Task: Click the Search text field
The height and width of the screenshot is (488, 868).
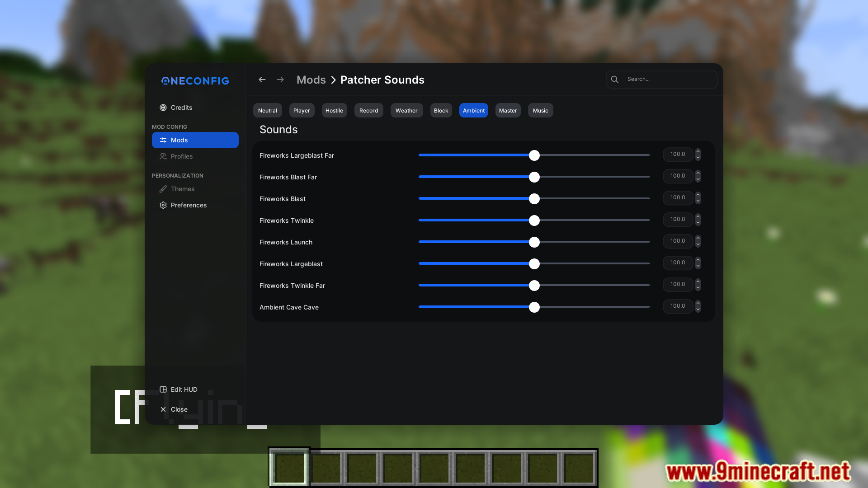Action: coord(662,80)
